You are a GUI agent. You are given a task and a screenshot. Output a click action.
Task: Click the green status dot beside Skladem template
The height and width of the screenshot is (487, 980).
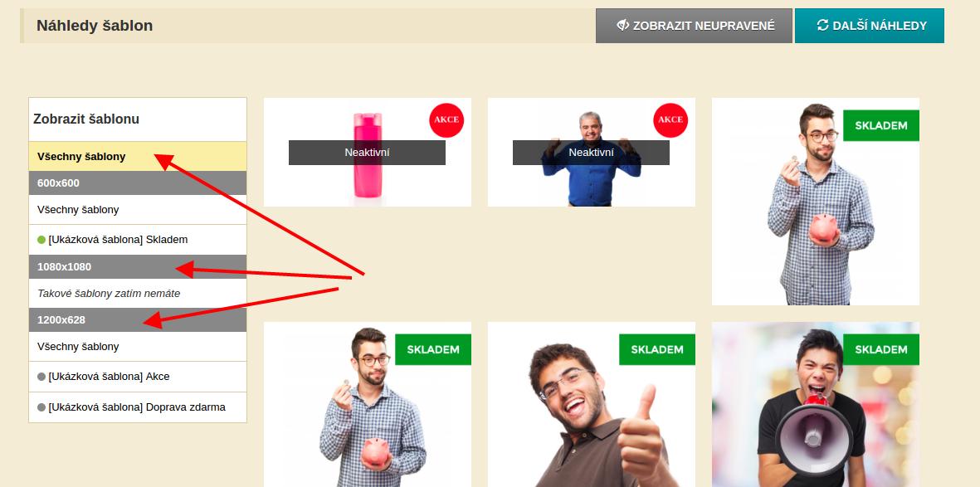[41, 240]
